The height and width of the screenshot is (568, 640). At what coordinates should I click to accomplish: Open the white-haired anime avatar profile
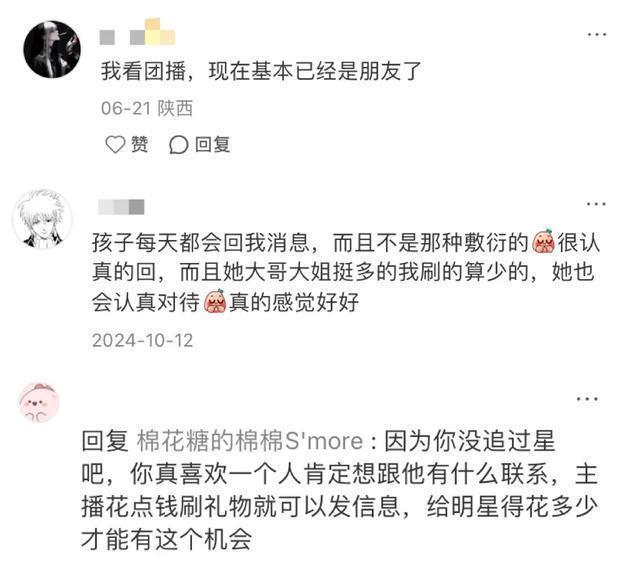(x=42, y=220)
